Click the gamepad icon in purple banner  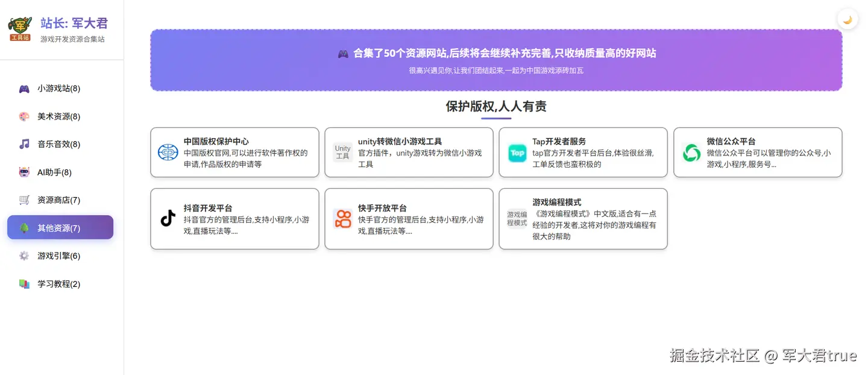pyautogui.click(x=343, y=54)
